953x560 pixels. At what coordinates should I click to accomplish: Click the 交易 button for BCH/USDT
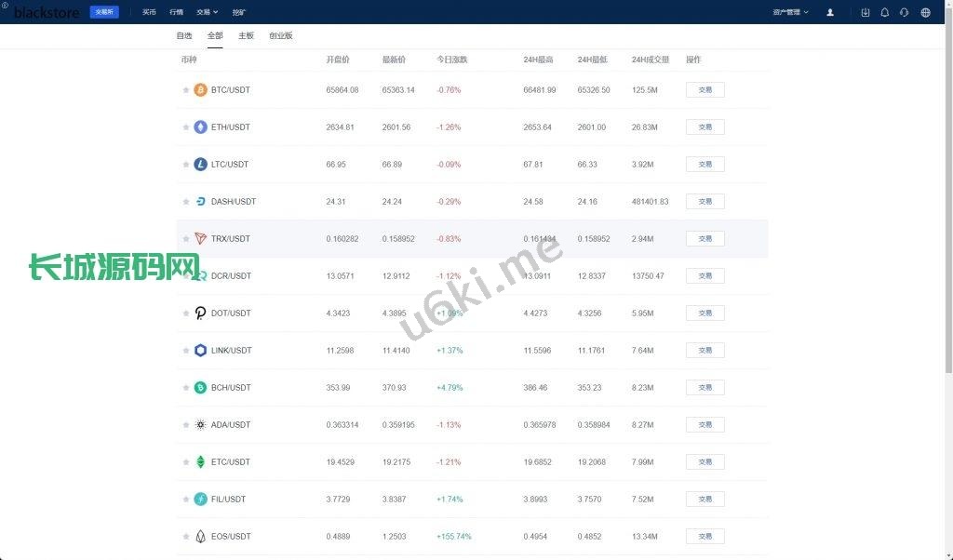click(x=705, y=388)
